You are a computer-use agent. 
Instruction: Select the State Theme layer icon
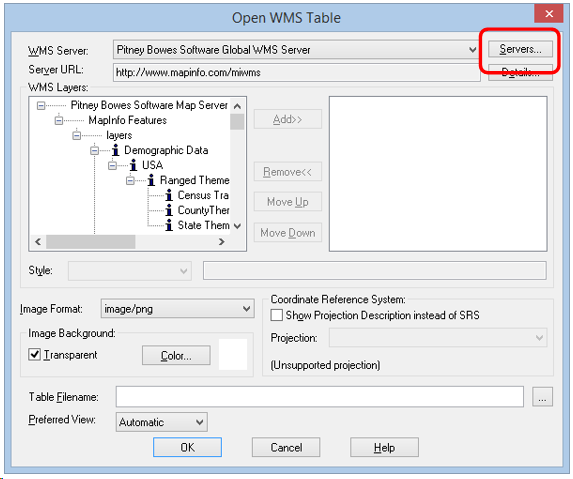[x=169, y=225]
